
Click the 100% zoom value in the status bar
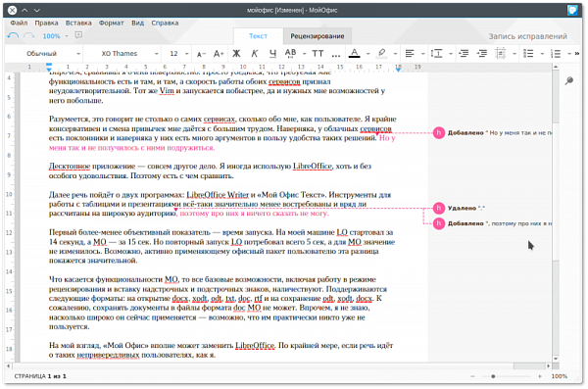[560, 376]
